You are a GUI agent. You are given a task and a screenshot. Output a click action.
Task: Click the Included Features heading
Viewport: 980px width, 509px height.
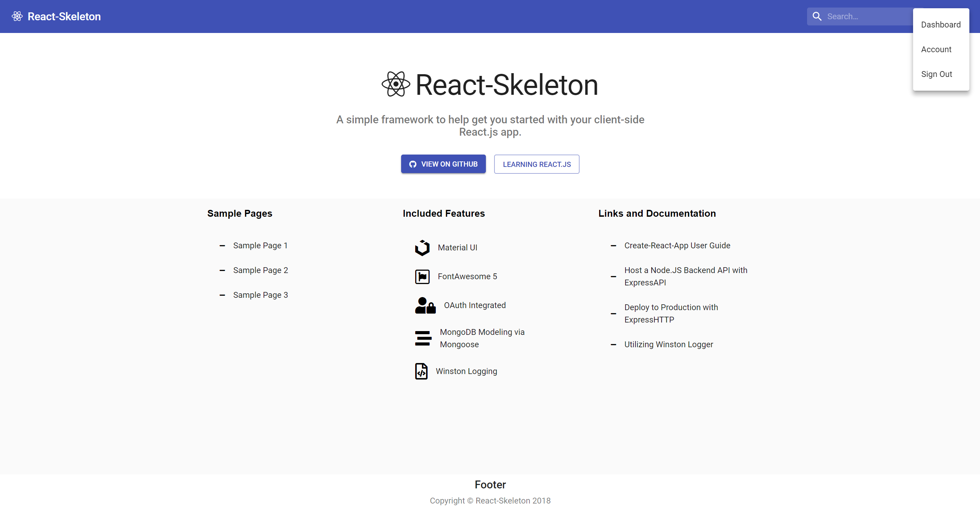444,214
